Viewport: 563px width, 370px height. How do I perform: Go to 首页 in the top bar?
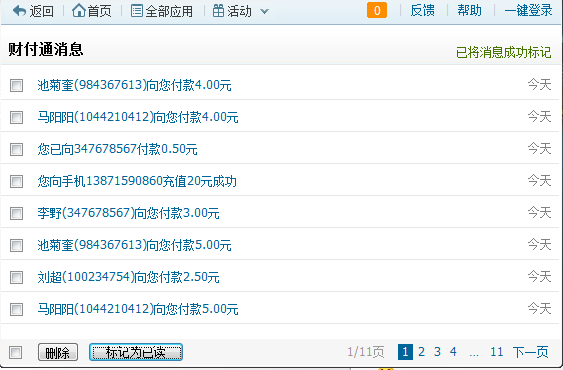[x=99, y=11]
